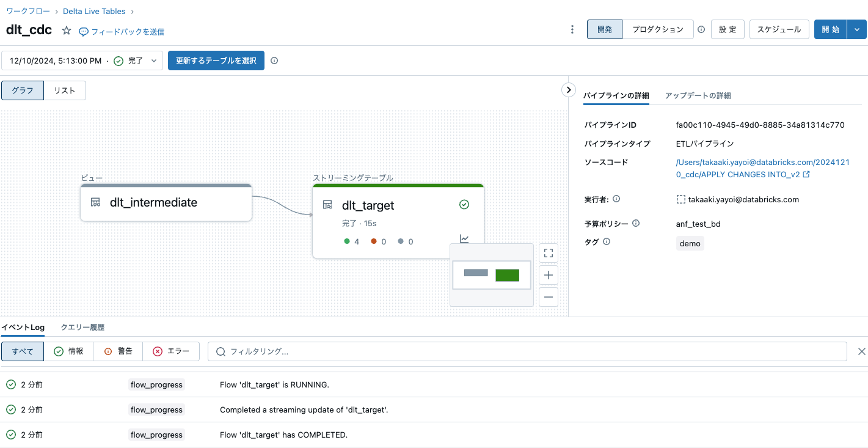Open フィードバックを送信 link
This screenshot has height=448, width=868.
(128, 32)
